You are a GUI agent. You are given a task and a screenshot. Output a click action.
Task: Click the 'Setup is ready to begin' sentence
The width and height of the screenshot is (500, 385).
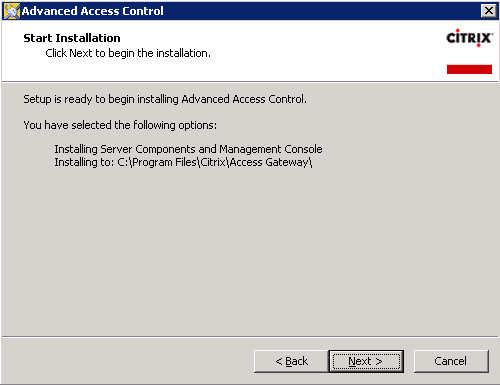tap(165, 99)
